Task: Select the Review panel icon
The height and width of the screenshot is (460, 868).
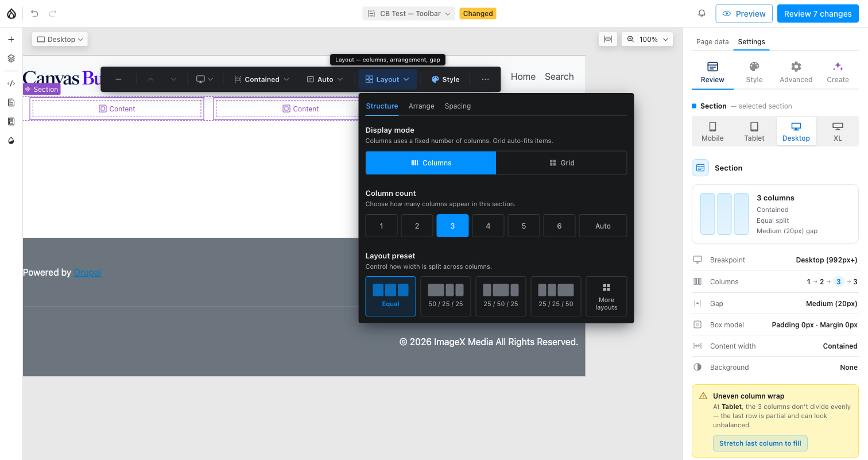Action: pyautogui.click(x=712, y=72)
